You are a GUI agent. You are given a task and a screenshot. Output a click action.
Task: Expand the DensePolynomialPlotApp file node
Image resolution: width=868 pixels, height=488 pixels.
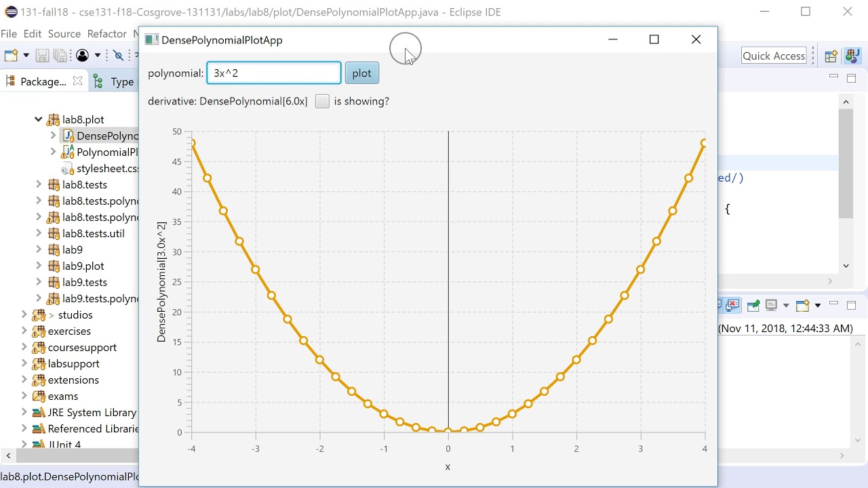point(53,136)
